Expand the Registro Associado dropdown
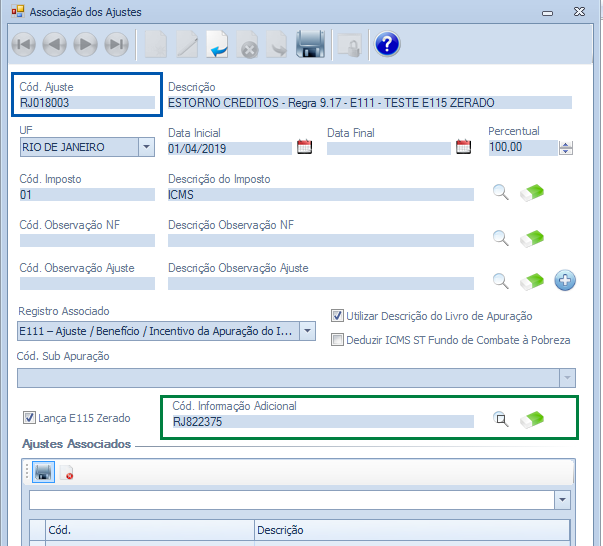The height and width of the screenshot is (546, 603). click(x=307, y=331)
